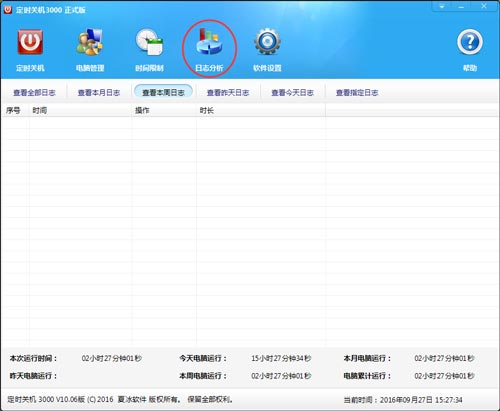
Task: Select the 查看本周日志 tab
Action: (x=163, y=92)
